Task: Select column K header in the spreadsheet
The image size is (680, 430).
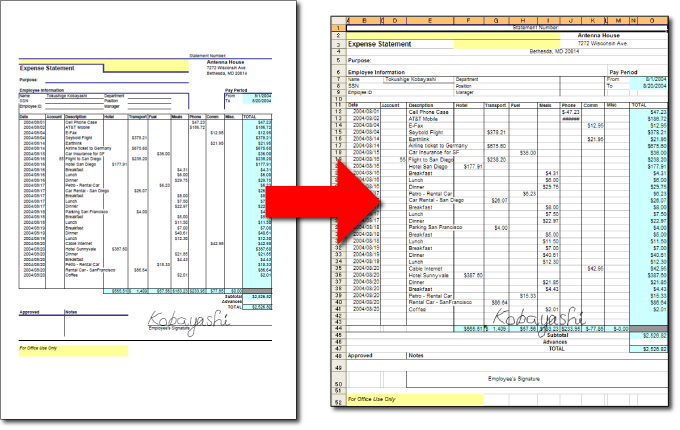Action: (593, 20)
